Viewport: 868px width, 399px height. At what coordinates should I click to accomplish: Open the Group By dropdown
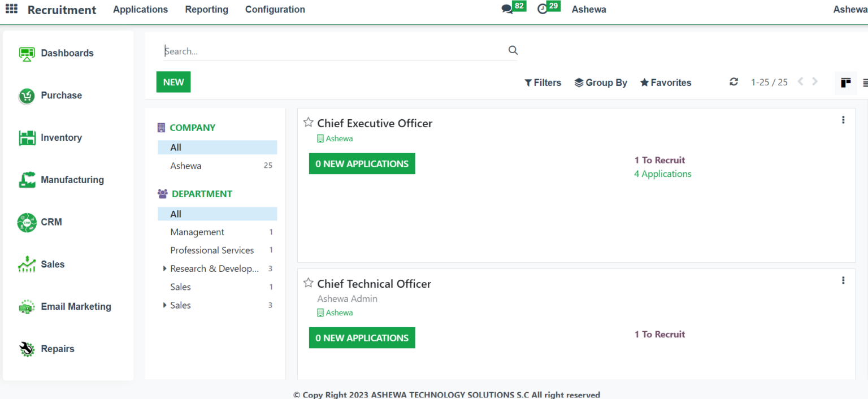pos(601,83)
